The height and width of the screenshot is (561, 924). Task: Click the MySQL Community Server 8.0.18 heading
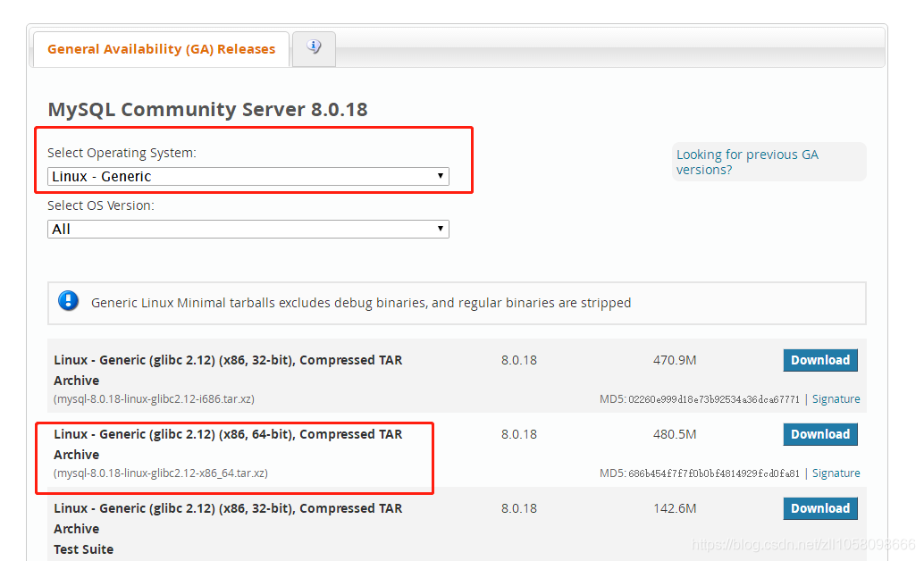tap(207, 110)
